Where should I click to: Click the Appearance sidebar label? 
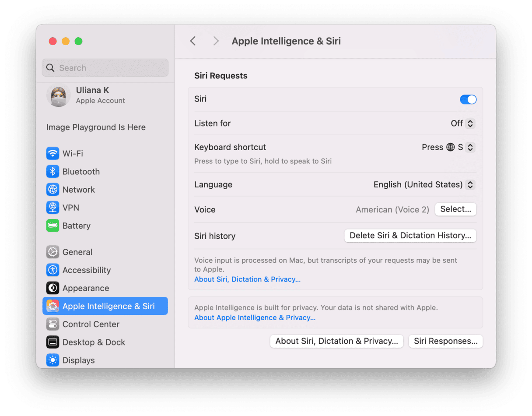pos(86,288)
